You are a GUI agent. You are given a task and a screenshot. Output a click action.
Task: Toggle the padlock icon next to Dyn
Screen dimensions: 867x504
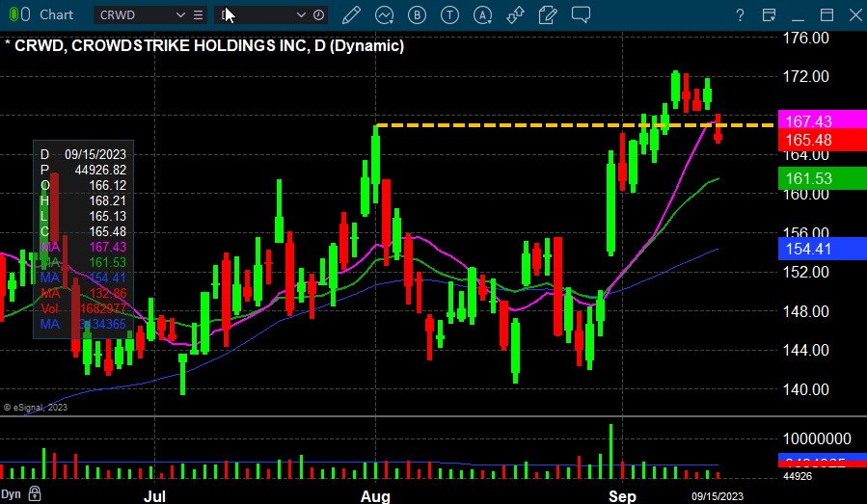[x=35, y=493]
